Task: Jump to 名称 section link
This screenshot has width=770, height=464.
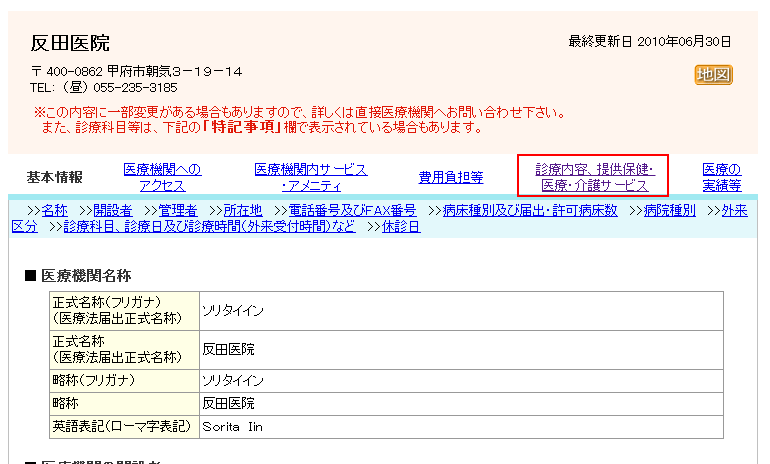Action: [x=55, y=211]
